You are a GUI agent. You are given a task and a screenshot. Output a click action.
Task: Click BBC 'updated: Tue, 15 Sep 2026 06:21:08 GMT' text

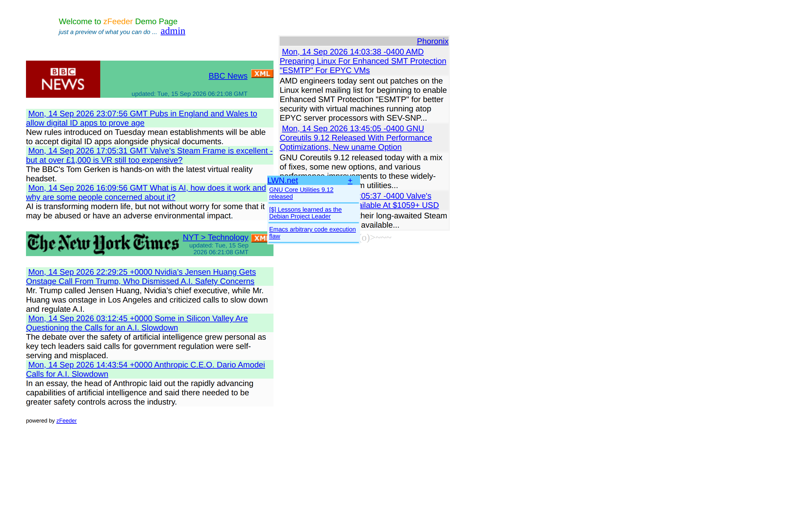click(189, 94)
